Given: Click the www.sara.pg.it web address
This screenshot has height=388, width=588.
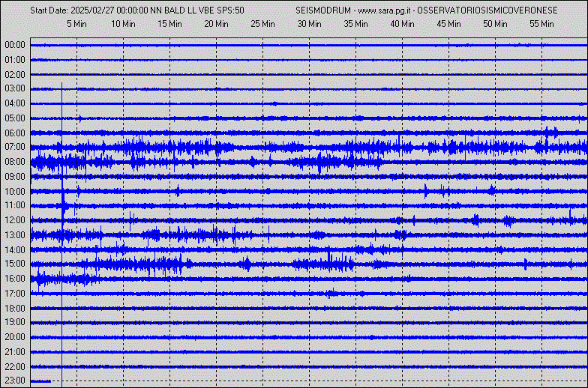Looking at the screenshot, I should click(x=383, y=10).
